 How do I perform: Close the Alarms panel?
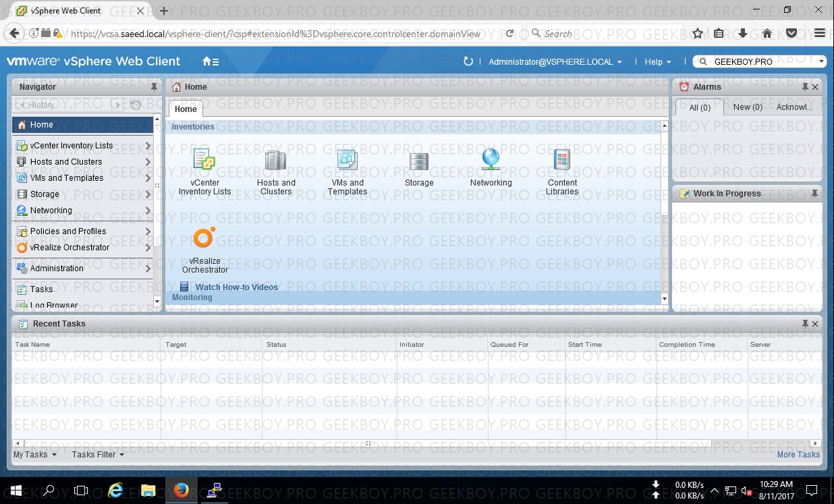pos(815,87)
